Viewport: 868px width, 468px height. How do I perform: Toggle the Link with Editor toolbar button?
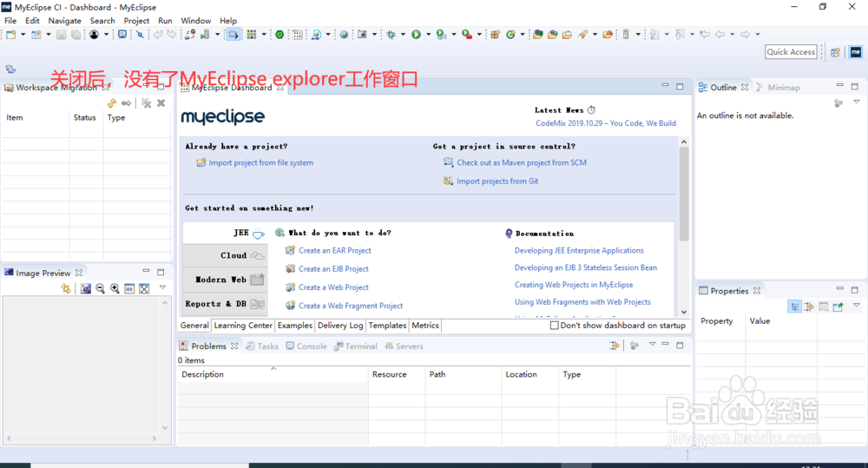(x=233, y=35)
